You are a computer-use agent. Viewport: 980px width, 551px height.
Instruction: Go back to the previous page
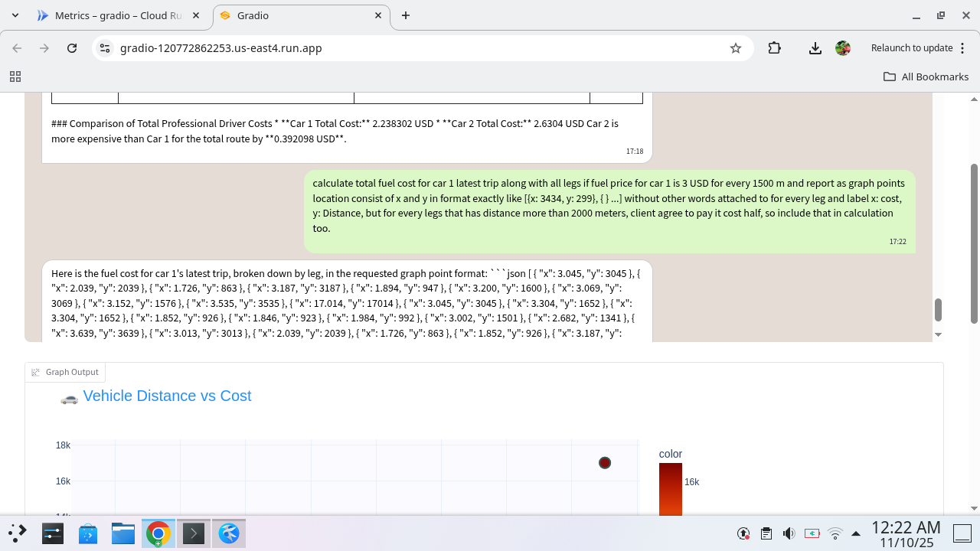(x=17, y=48)
